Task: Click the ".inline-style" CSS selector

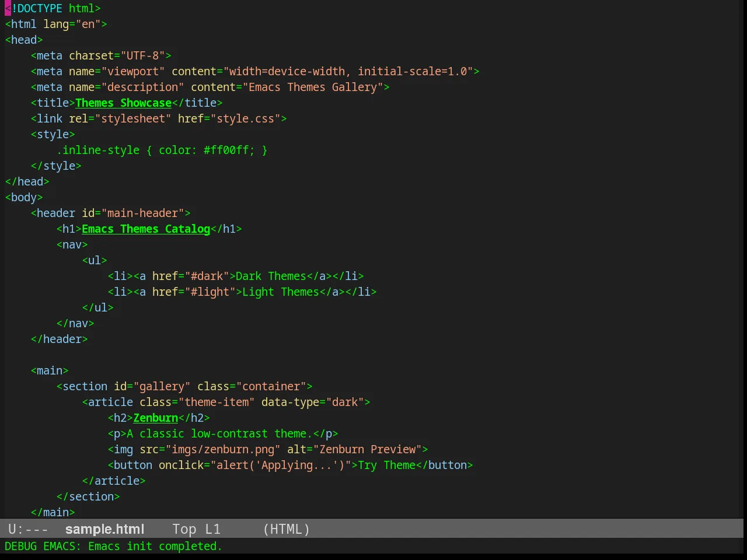Action: 98,150
